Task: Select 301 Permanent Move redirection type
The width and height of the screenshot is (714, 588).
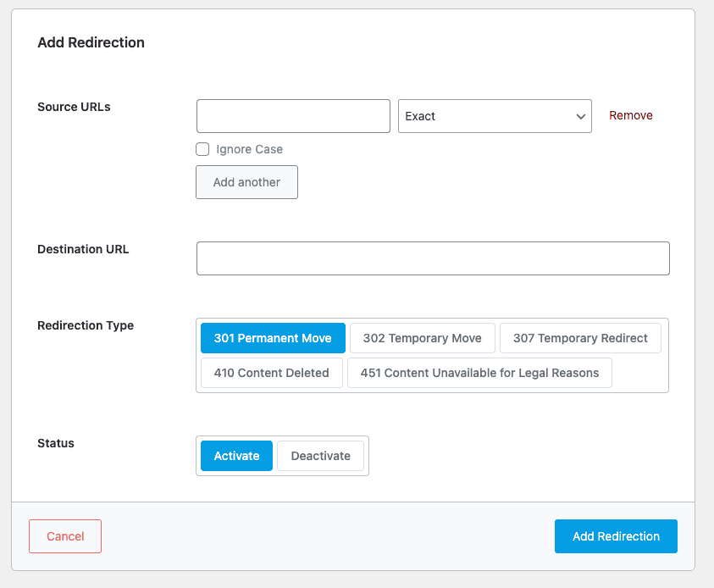Action: point(273,338)
